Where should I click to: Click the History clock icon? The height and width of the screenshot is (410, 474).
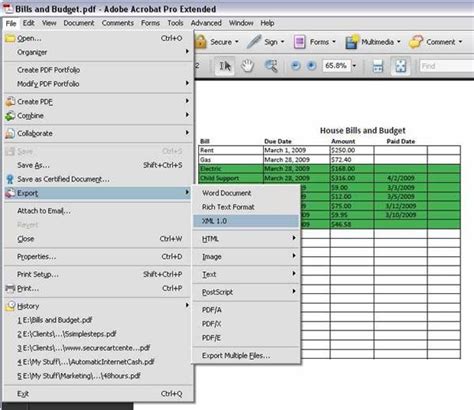(10, 306)
